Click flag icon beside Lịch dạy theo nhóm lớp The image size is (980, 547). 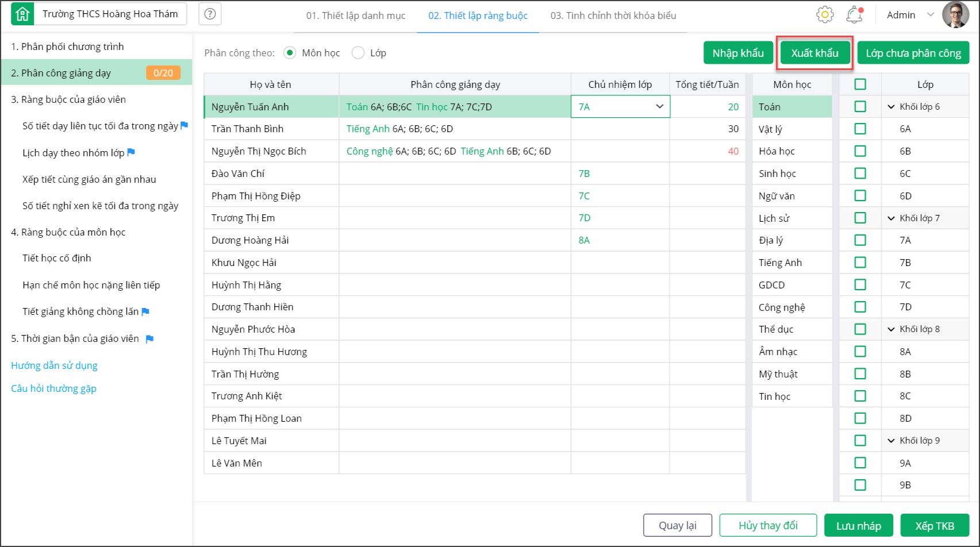click(131, 152)
